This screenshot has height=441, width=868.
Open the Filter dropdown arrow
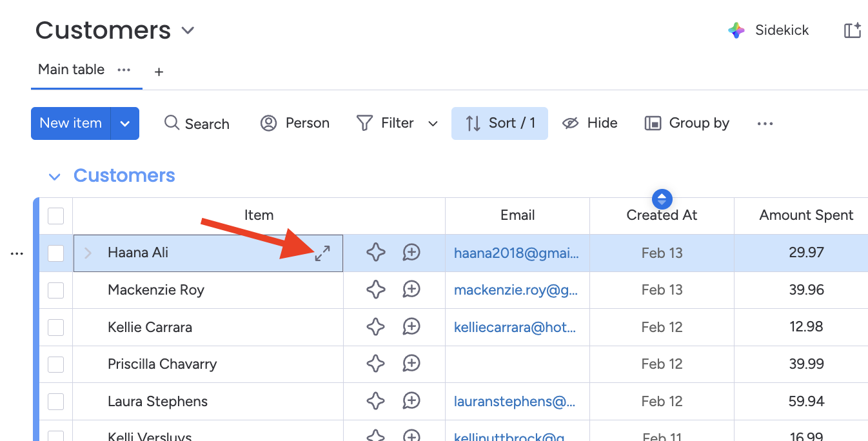433,124
